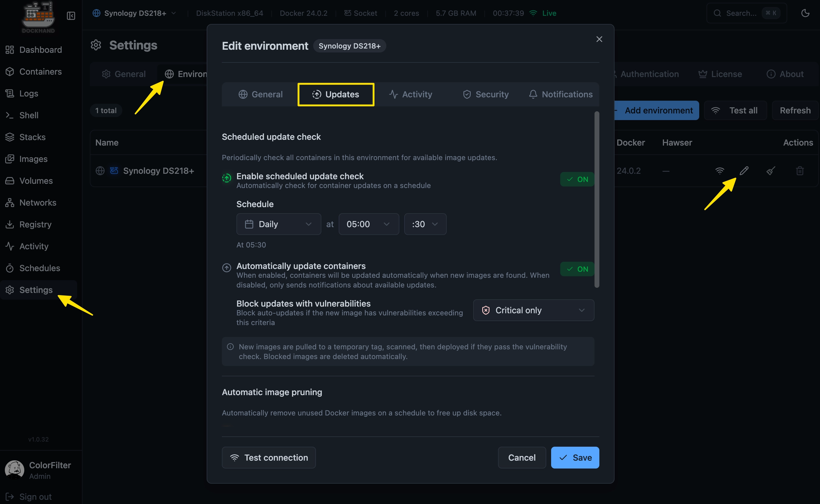820x504 pixels.
Task: Click the globe icon in the Synology DS218+ table row
Action: pos(100,171)
